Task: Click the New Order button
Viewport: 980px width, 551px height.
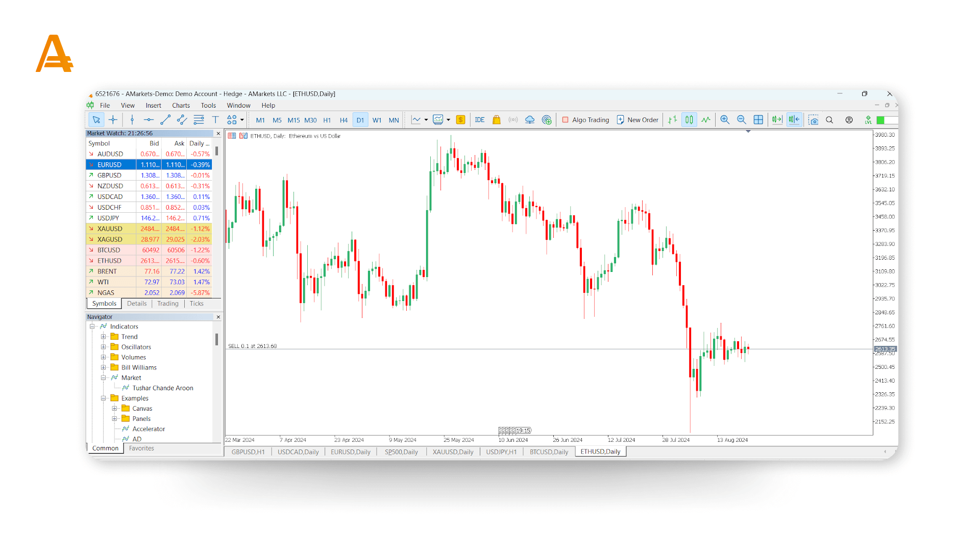Action: click(x=638, y=120)
